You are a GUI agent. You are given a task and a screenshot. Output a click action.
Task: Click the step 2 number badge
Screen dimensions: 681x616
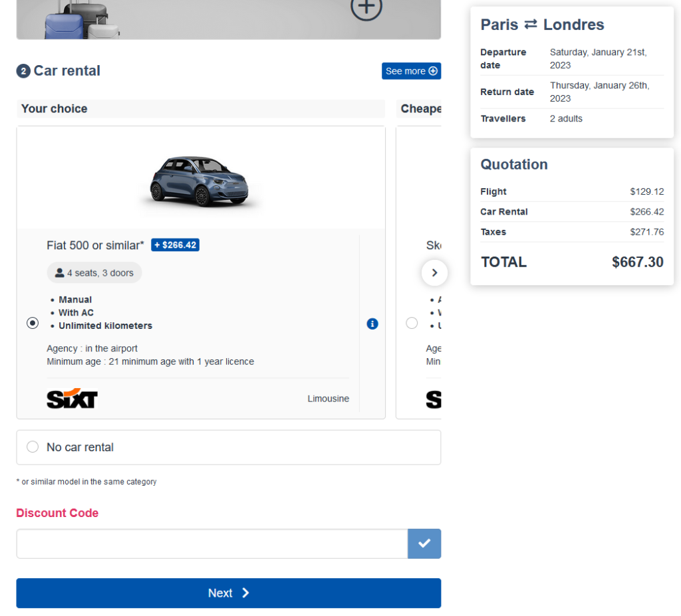pyautogui.click(x=23, y=71)
